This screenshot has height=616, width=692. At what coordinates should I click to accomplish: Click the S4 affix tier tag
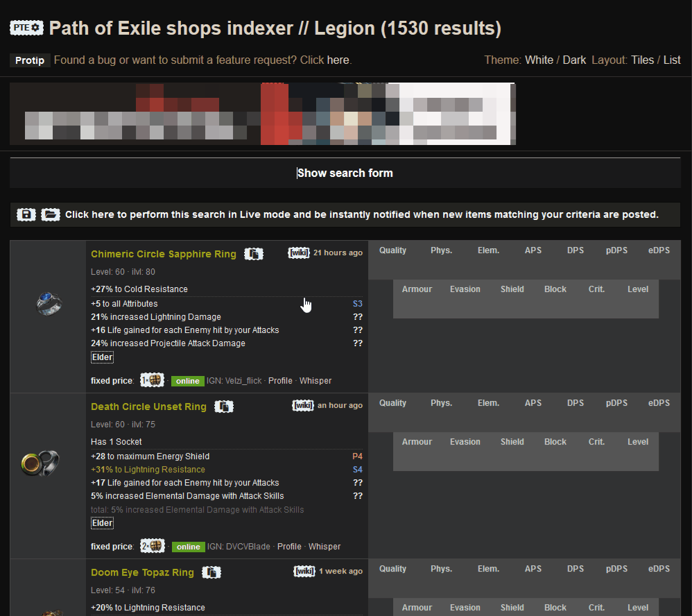(x=358, y=470)
